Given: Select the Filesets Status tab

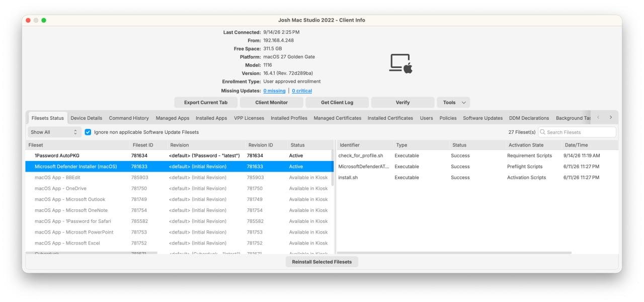Looking at the screenshot, I should coord(48,118).
